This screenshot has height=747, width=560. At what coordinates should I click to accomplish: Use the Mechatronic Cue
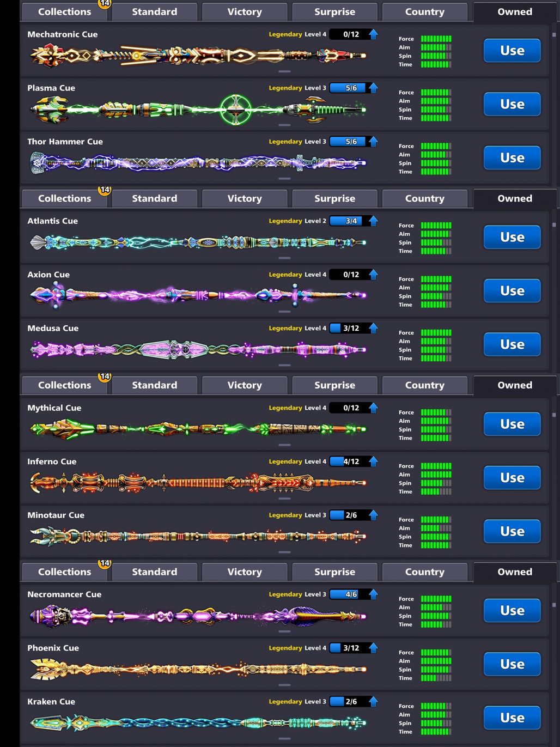coord(512,51)
